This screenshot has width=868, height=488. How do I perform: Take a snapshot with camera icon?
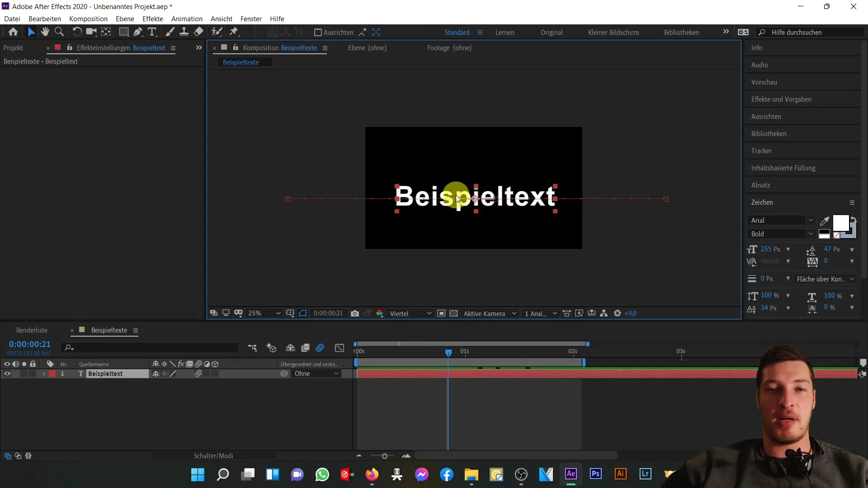pos(355,314)
